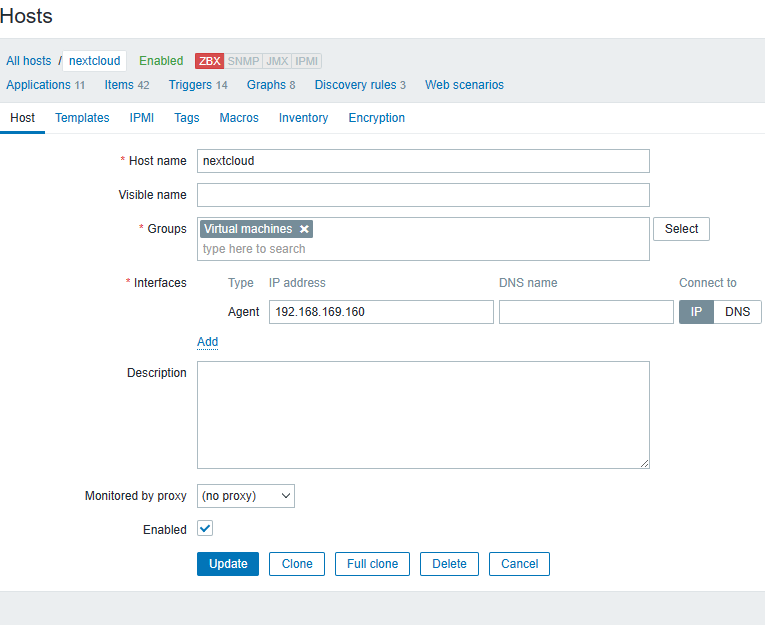Open the group Select button
Image resolution: width=765 pixels, height=625 pixels.
(x=681, y=229)
